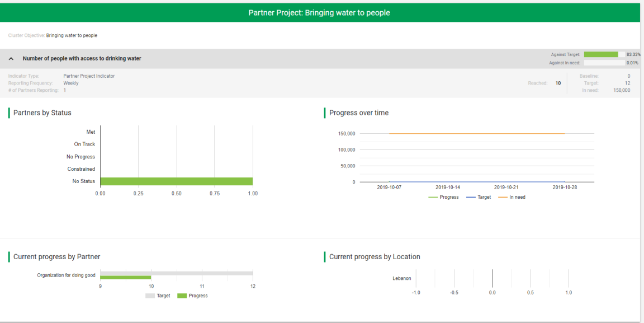
Task: Click the orange In need line
Action: (476, 133)
